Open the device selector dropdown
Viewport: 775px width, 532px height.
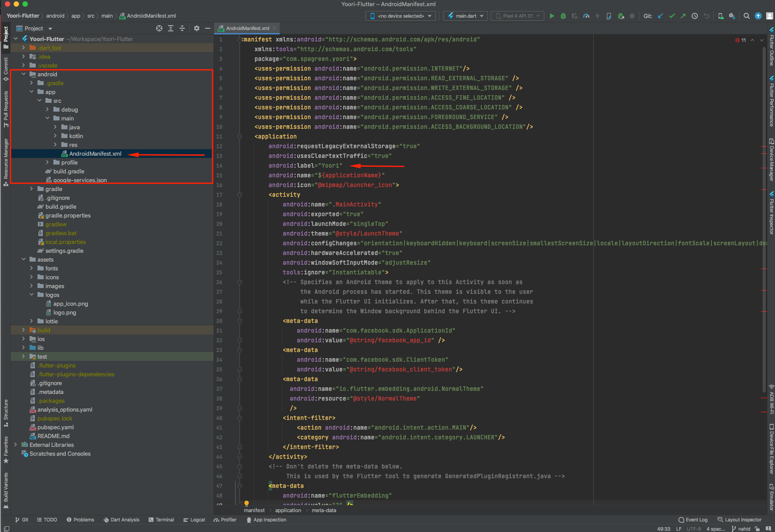tap(401, 16)
